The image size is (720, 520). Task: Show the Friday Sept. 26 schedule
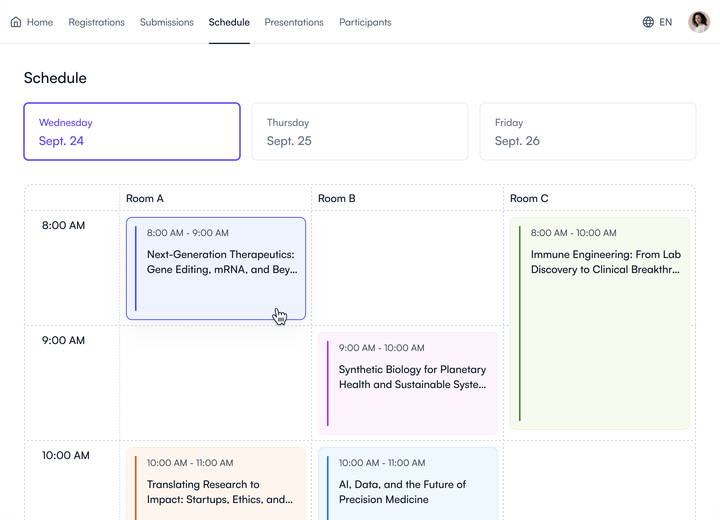587,131
